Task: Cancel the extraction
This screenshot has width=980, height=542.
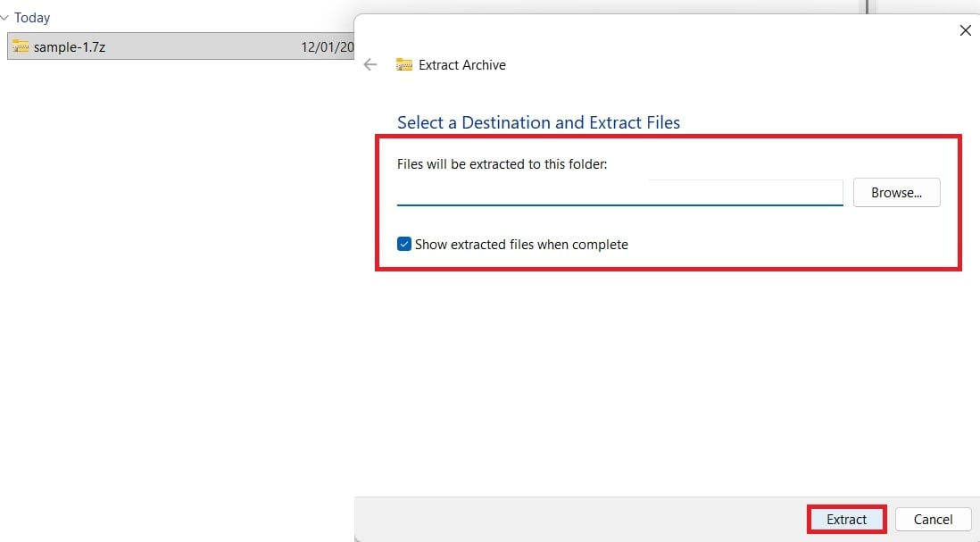Action: pos(933,519)
